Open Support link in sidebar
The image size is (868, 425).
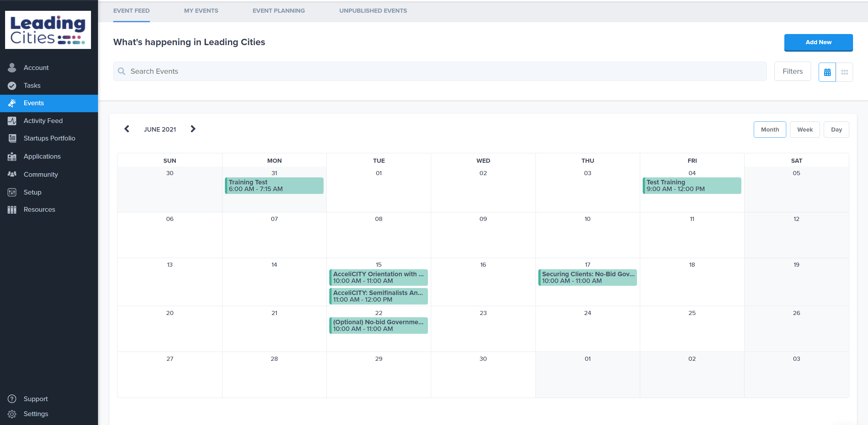tap(35, 399)
